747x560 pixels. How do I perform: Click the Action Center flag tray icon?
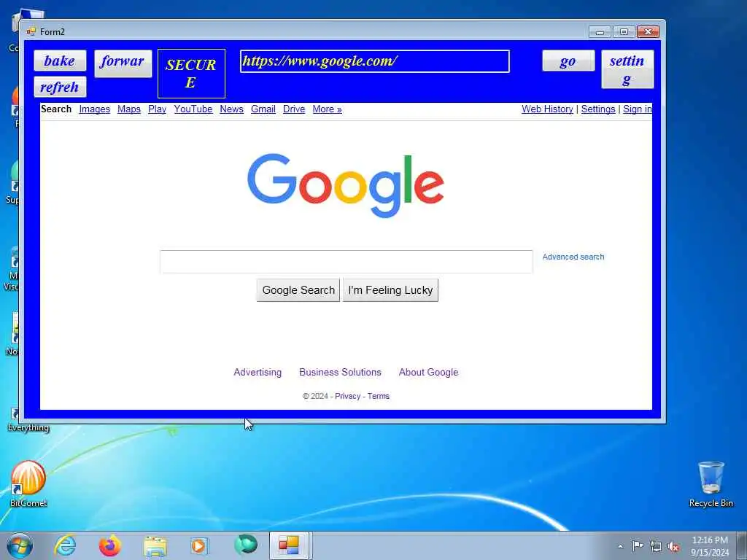[638, 545]
